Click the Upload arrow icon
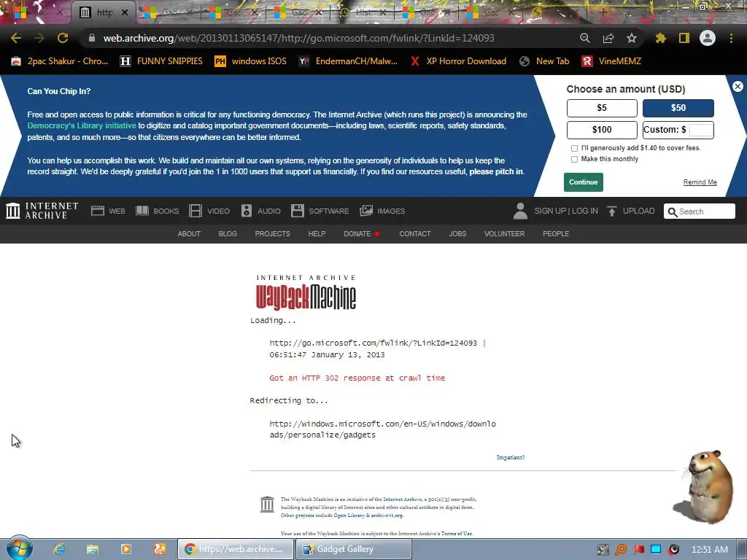Screen dimensions: 747x560 coord(612,211)
